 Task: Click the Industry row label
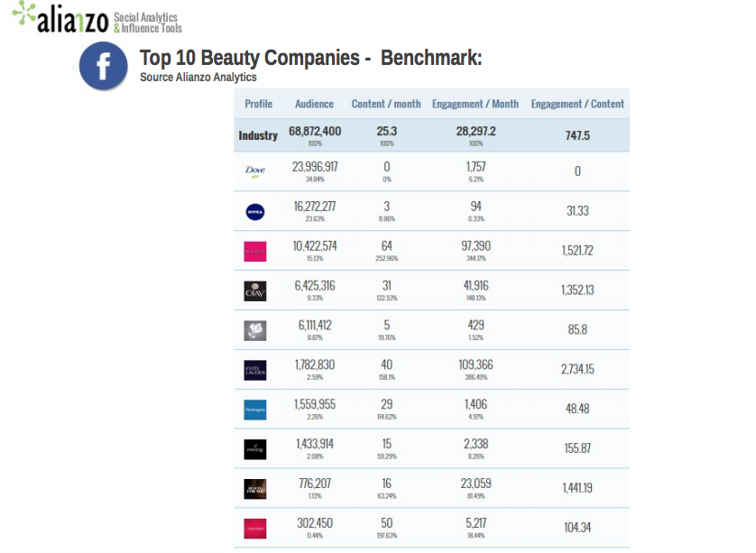tap(258, 135)
